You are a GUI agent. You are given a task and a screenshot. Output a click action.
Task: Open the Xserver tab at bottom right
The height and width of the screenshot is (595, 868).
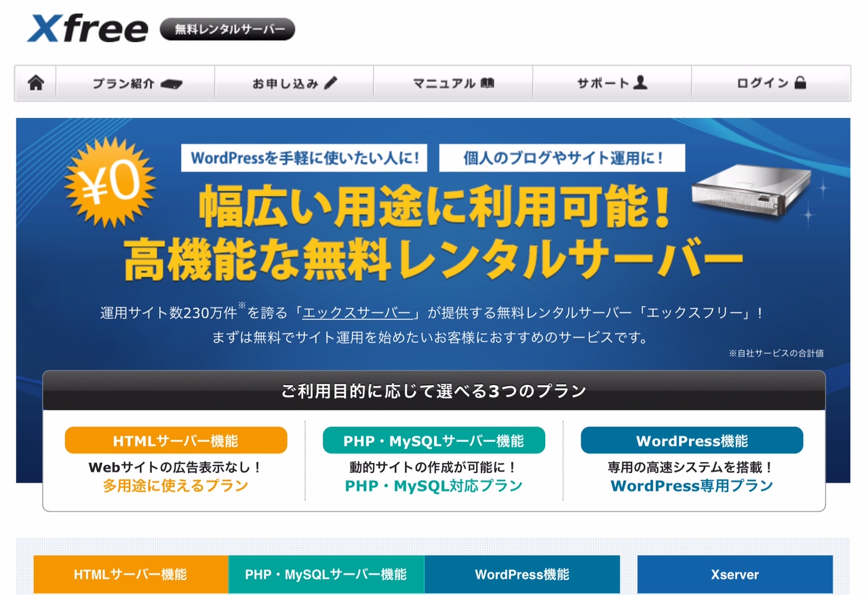click(735, 574)
